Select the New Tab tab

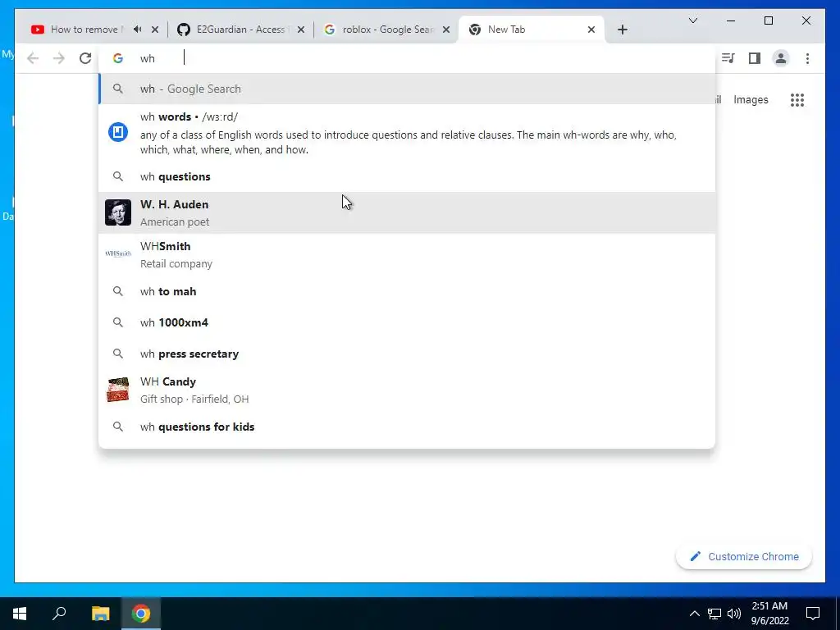pos(532,30)
